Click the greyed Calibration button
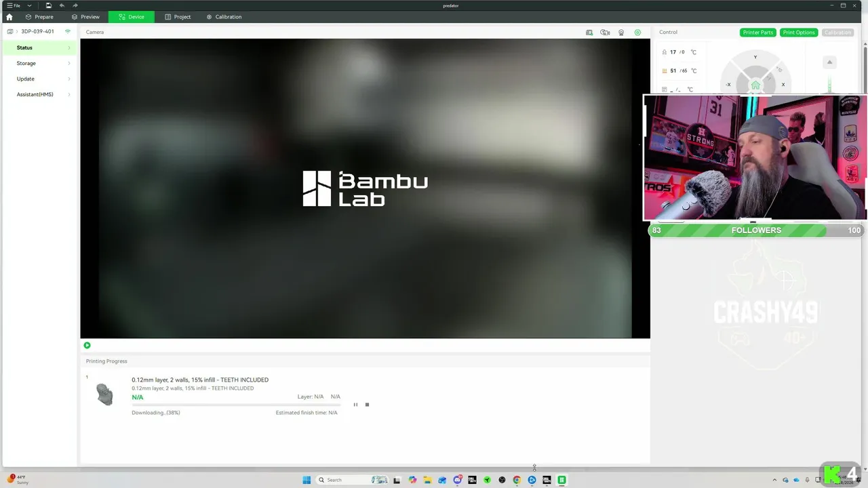The height and width of the screenshot is (488, 868). point(837,33)
